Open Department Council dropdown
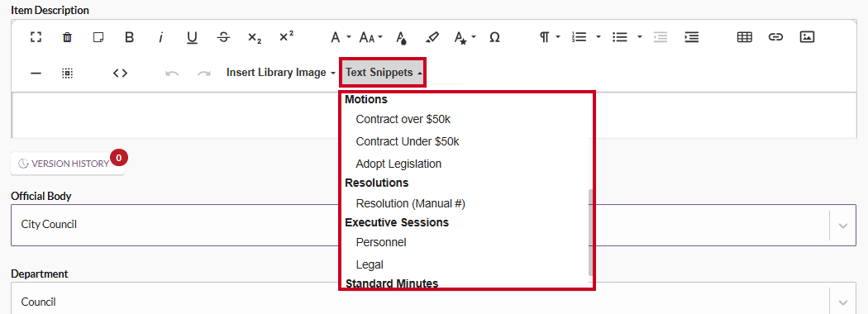This screenshot has width=868, height=314. pyautogui.click(x=434, y=298)
